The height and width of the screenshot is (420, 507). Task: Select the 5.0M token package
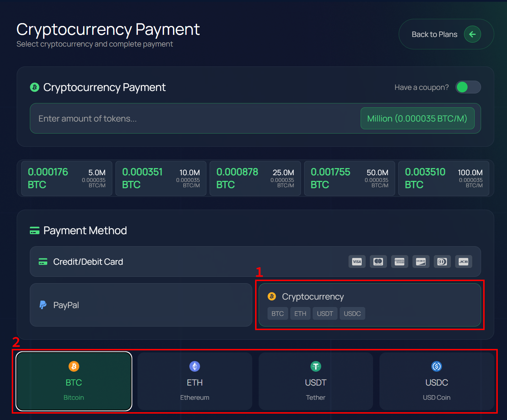point(67,178)
